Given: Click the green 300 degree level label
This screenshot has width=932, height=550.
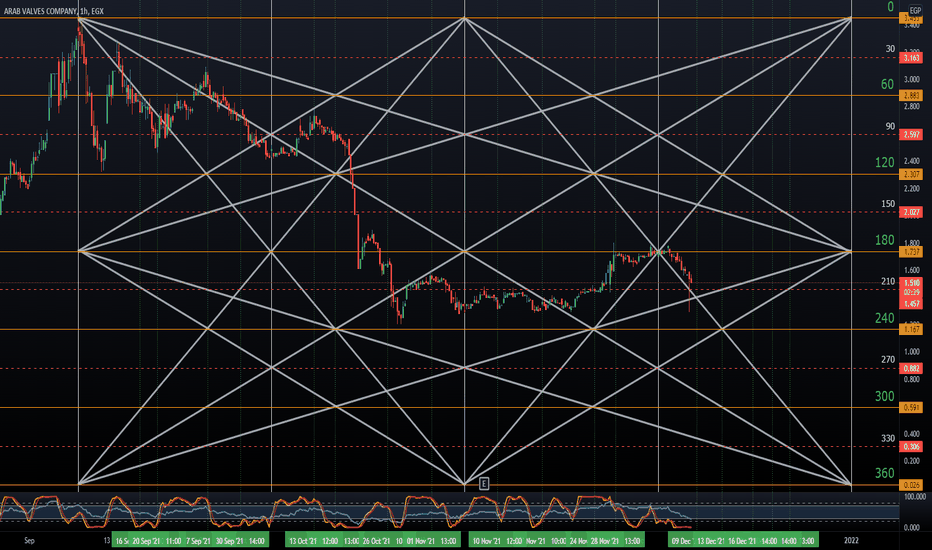Looking at the screenshot, I should click(884, 396).
